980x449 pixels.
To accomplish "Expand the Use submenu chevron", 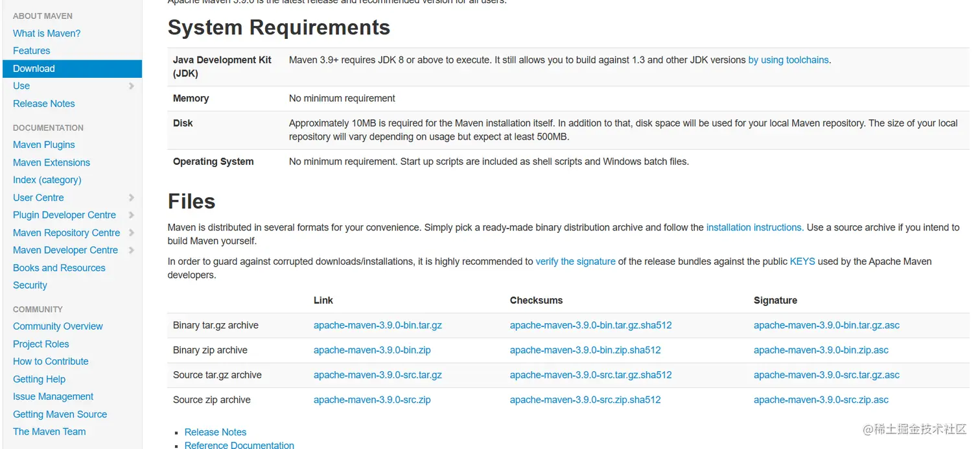I will click(132, 86).
